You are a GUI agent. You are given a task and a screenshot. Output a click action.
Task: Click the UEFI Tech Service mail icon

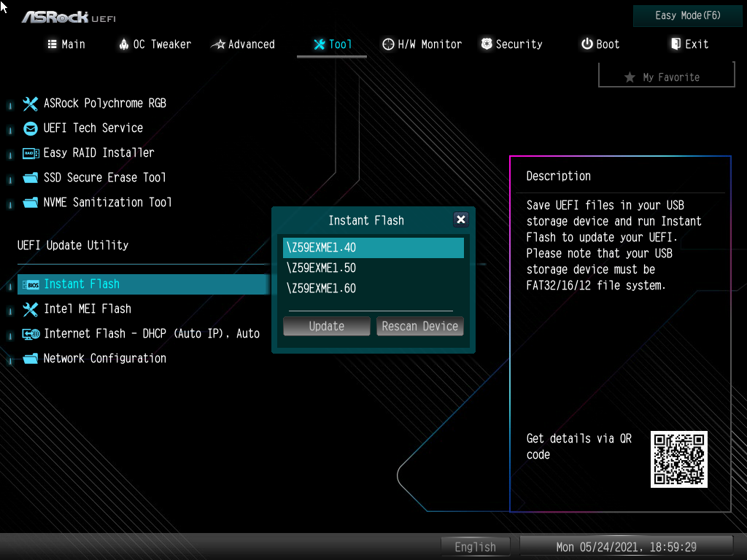pos(31,128)
